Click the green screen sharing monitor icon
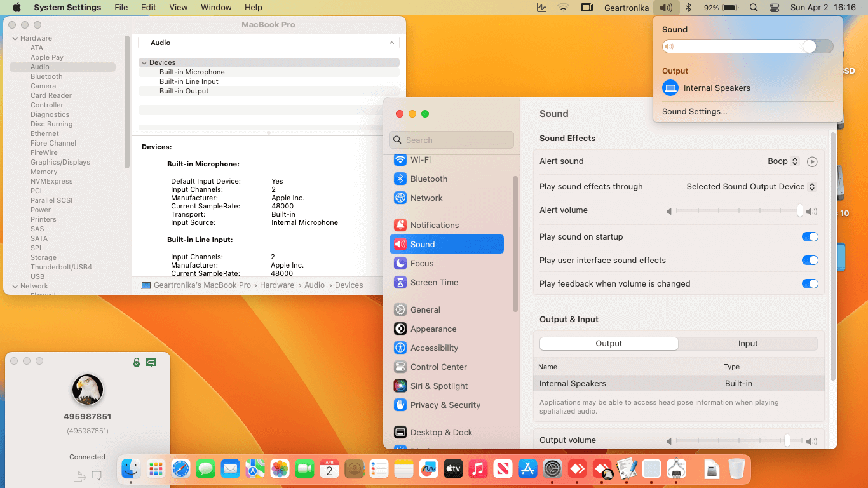Viewport: 868px width, 488px height. click(x=151, y=362)
